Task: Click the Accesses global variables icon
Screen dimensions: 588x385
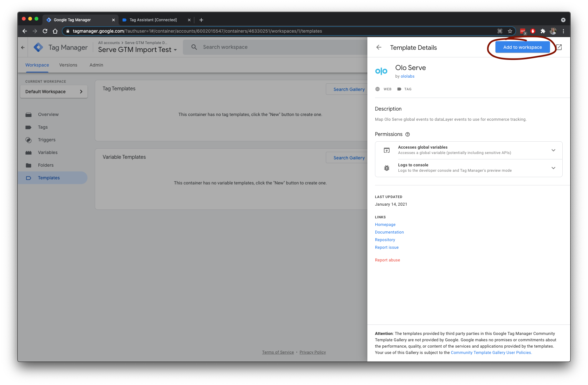Action: (387, 150)
